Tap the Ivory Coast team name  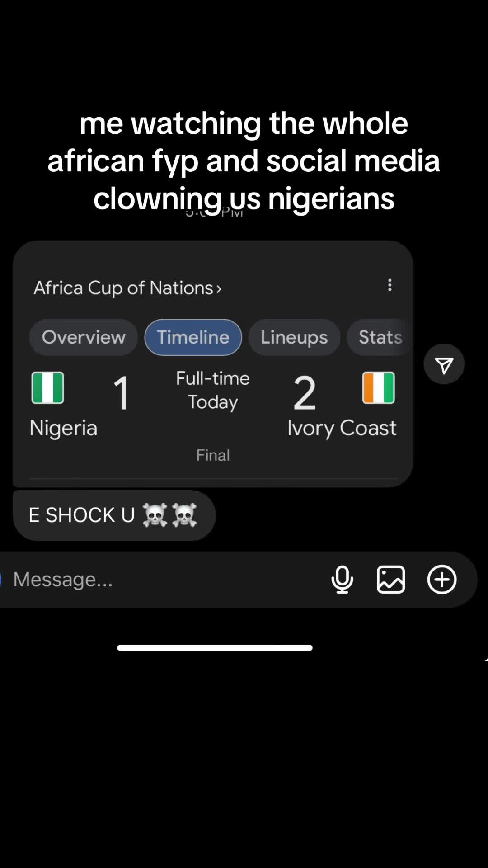coord(342,428)
